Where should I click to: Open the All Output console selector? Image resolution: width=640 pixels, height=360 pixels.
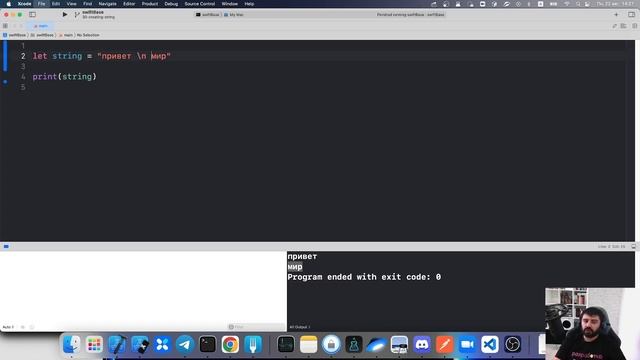300,327
